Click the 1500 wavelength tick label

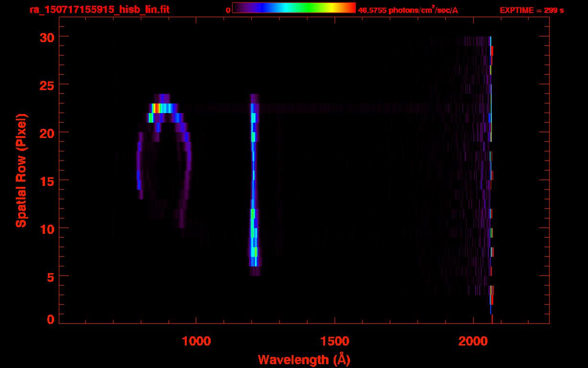coord(334,341)
